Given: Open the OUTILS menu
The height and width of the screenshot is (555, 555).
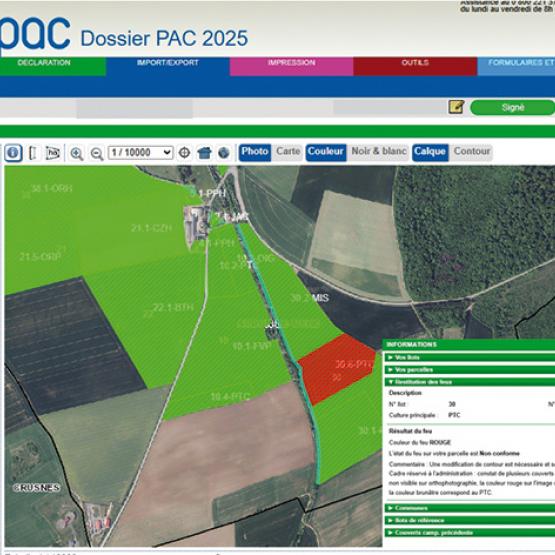Looking at the screenshot, I should [x=415, y=66].
